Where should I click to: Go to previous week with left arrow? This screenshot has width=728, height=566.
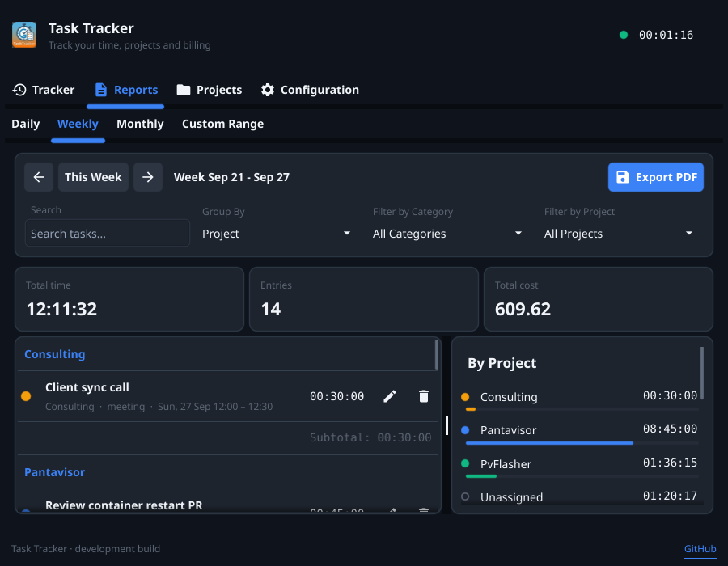[x=39, y=177]
